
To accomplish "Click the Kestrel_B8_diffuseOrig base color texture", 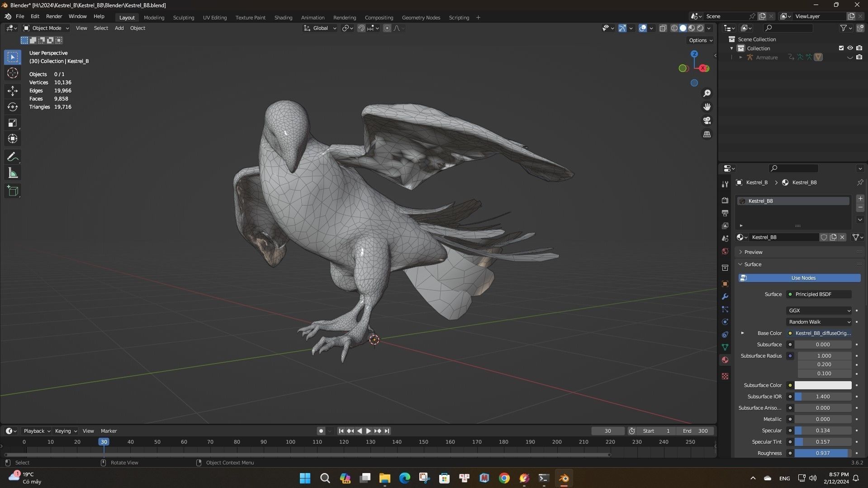I will tap(823, 333).
